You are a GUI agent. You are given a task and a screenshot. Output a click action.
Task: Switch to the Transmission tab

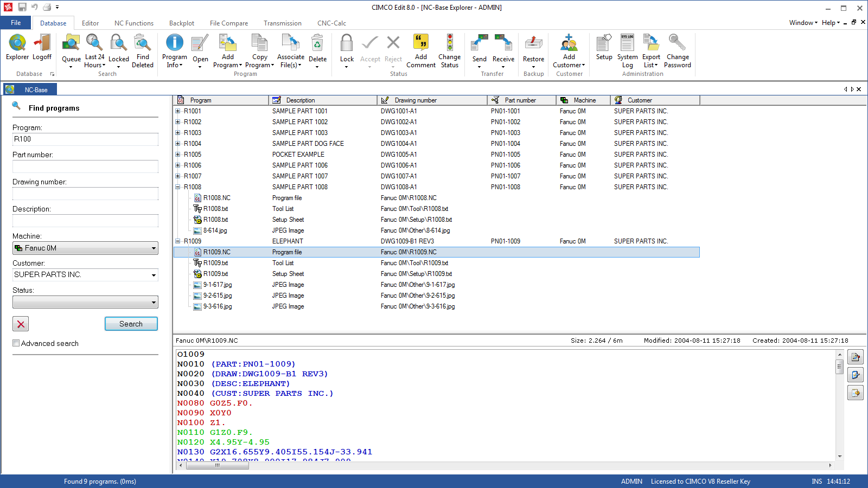click(x=283, y=23)
